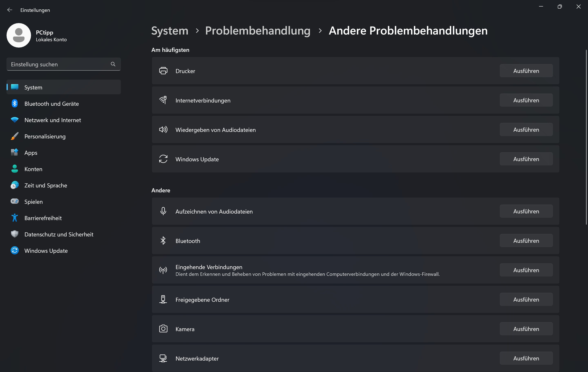Click the Konten person icon
The width and height of the screenshot is (588, 372).
(15, 169)
